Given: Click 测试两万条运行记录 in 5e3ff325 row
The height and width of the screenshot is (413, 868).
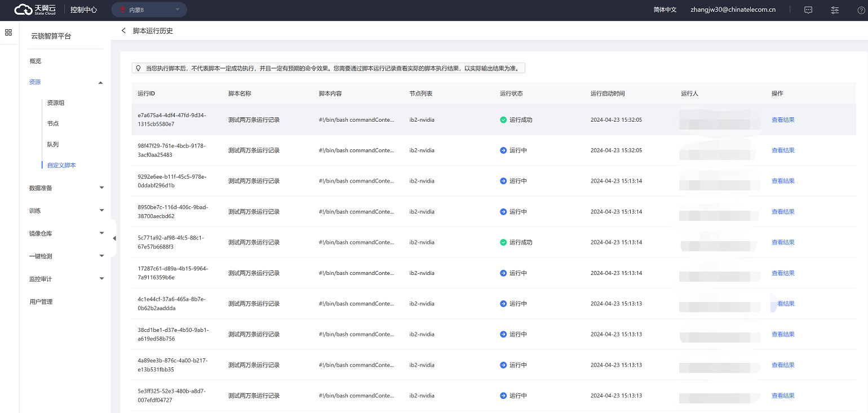Looking at the screenshot, I should click(254, 396).
